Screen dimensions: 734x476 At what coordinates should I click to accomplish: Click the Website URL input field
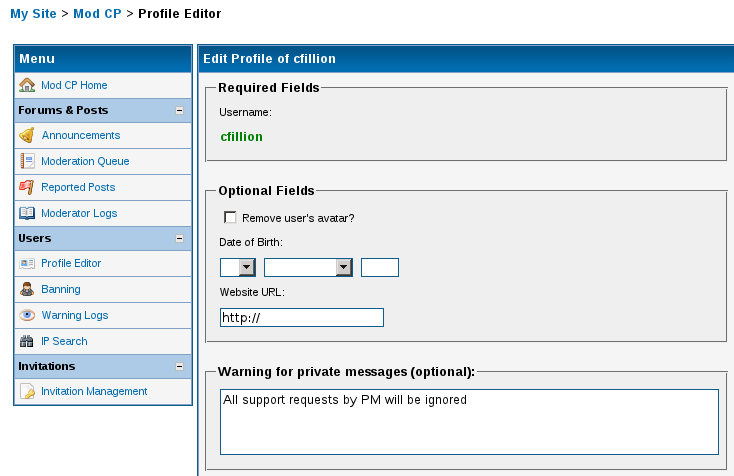pyautogui.click(x=302, y=317)
